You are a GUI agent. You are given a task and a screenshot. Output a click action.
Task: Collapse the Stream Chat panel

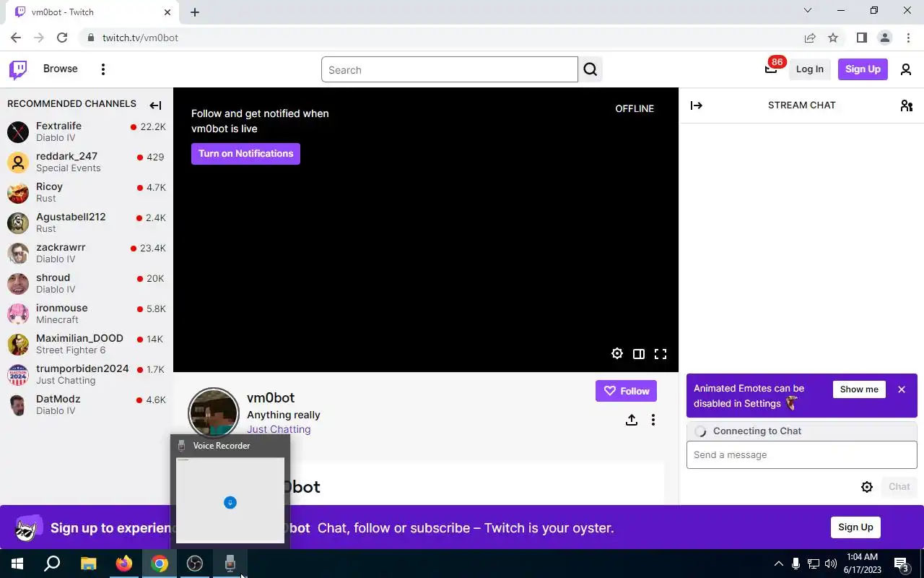tap(697, 105)
